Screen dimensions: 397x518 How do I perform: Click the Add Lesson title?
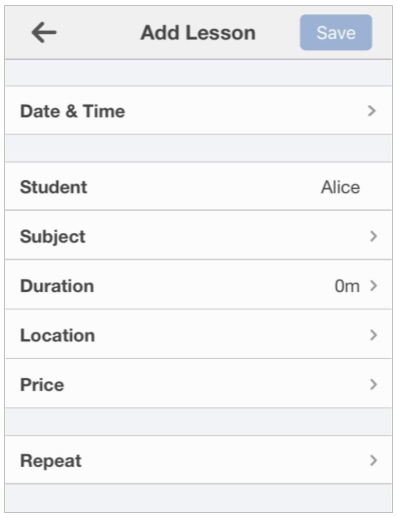tap(198, 33)
